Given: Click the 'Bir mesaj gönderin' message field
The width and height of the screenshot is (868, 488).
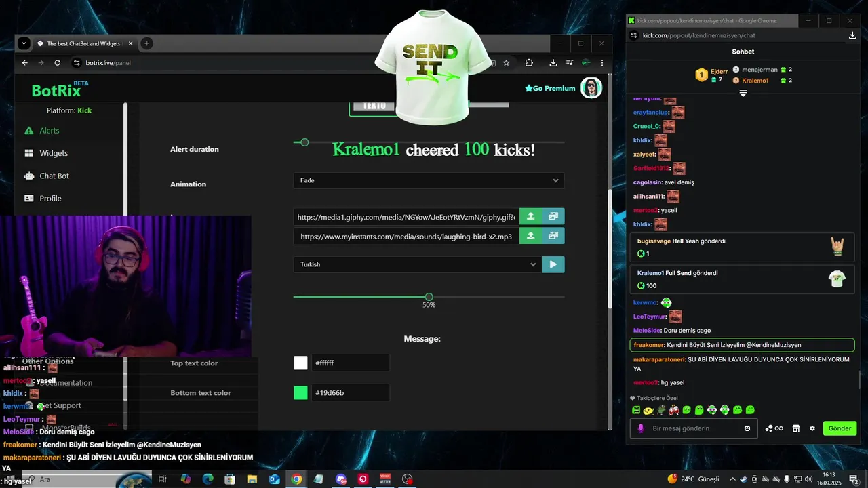Looking at the screenshot, I should coord(695,428).
